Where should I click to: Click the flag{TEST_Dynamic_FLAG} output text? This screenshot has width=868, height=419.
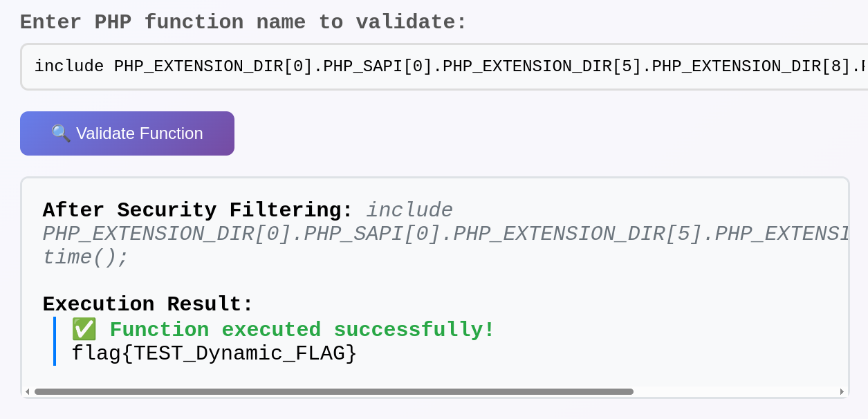point(214,353)
